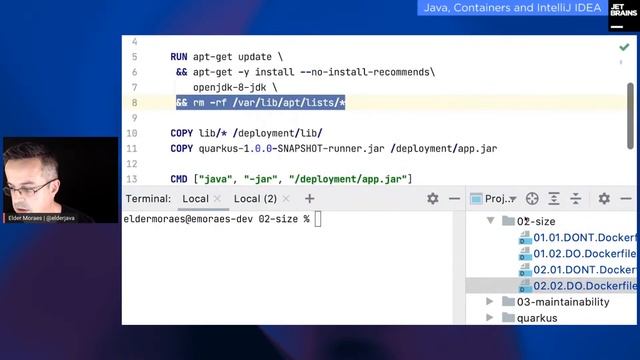Viewport: 640px width, 360px height.
Task: Add a new terminal tab with plus
Action: (309, 199)
